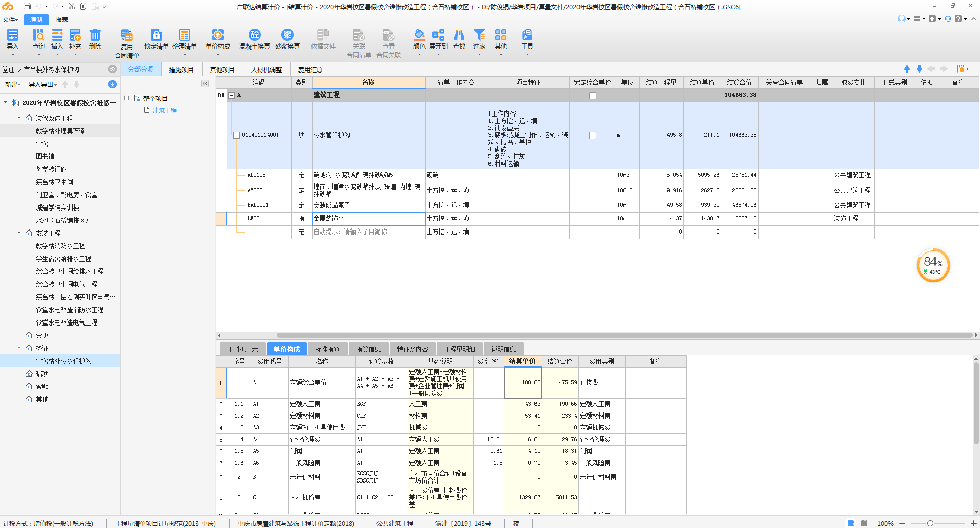
Task: Collapse the ribbon with top-right chevron
Action: click(x=973, y=19)
